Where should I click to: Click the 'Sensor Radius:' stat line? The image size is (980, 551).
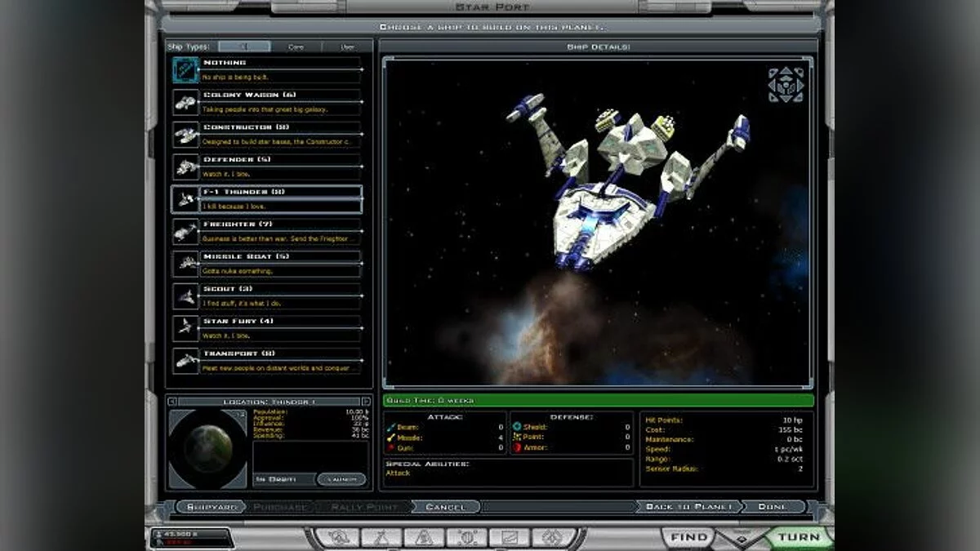click(725, 469)
